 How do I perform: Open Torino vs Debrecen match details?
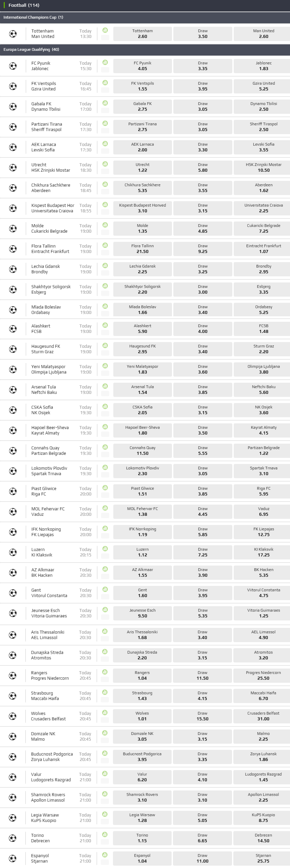click(x=40, y=838)
